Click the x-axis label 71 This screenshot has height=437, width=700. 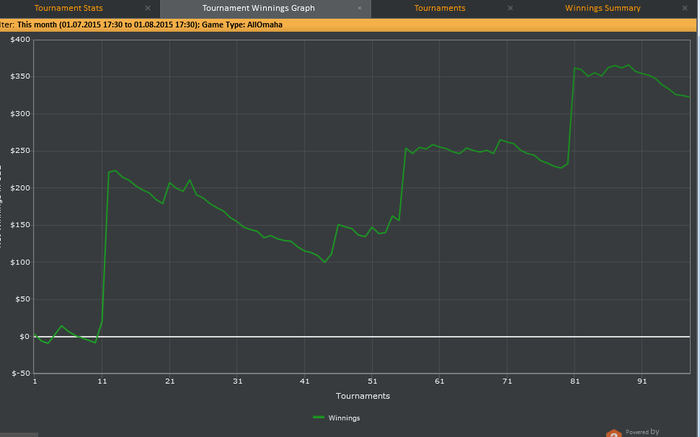coord(507,381)
